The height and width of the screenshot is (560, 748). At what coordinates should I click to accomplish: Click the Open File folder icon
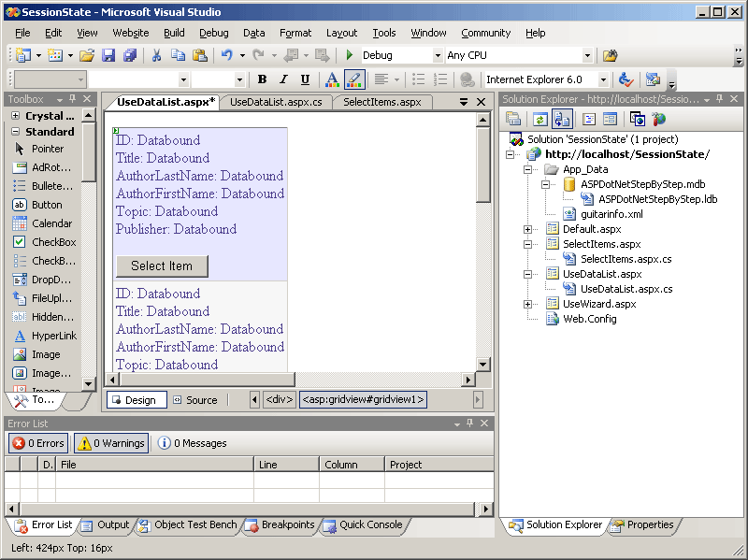(88, 56)
